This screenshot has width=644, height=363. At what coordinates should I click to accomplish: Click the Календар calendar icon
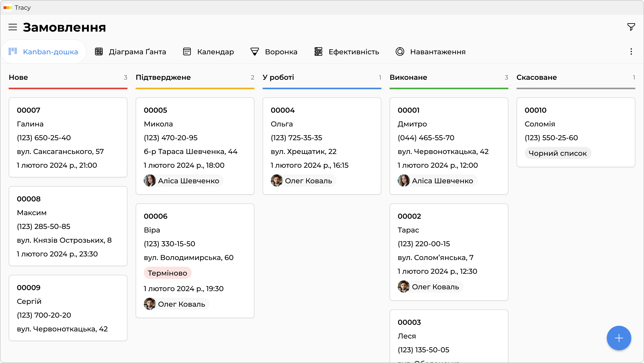pos(187,52)
